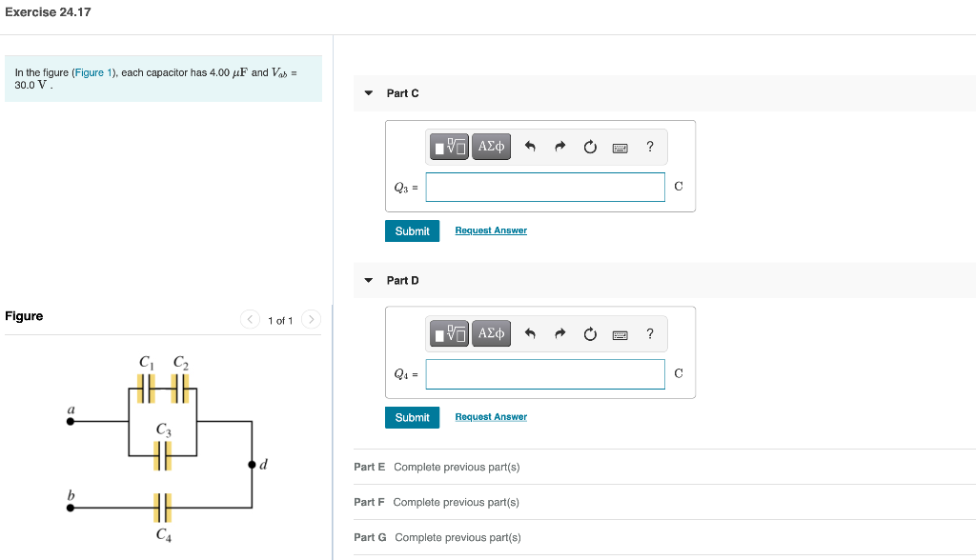Reset the Part D answer field
The width and height of the screenshot is (976, 560).
(590, 334)
